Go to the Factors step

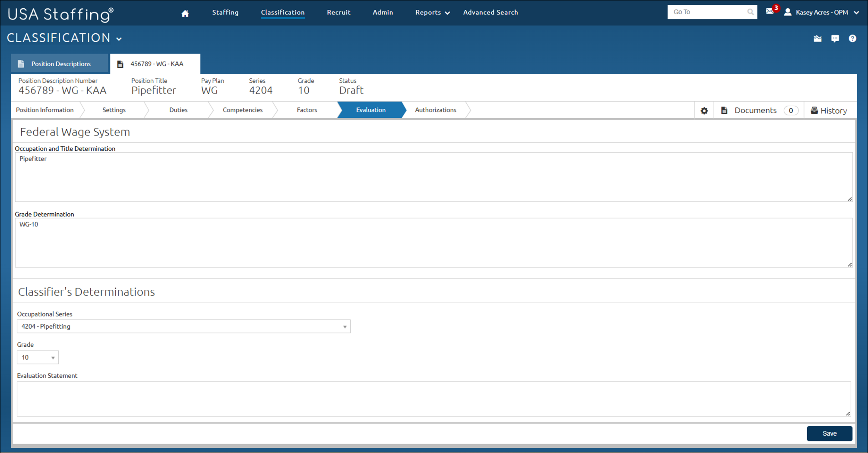point(307,110)
